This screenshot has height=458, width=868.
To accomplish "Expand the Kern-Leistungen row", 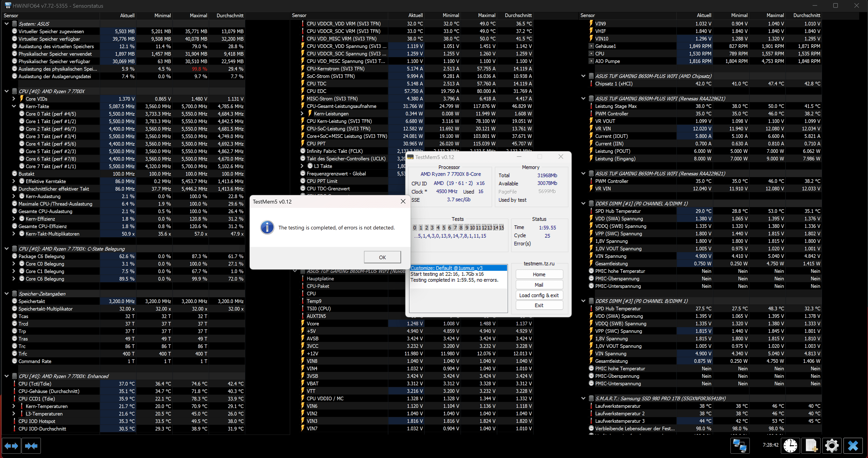I will click(302, 113).
